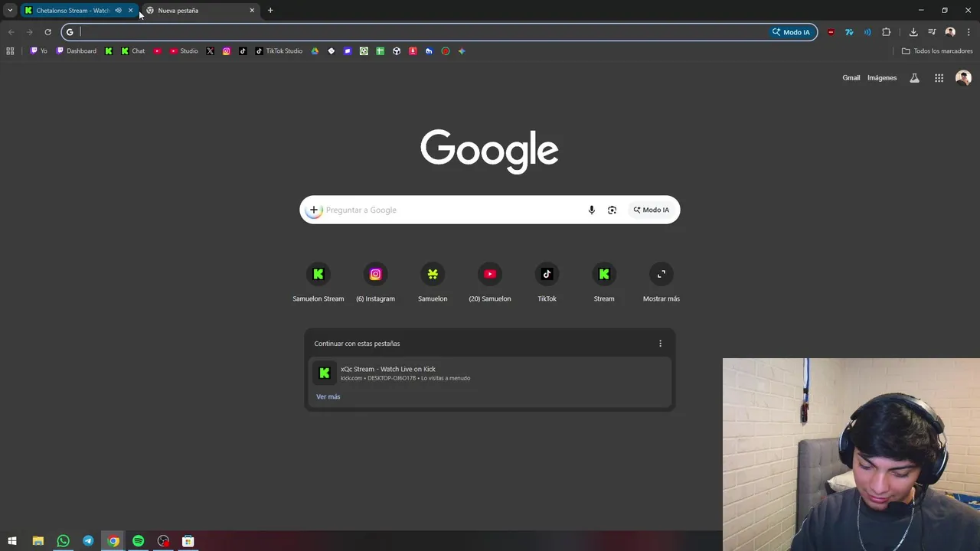Open the Samuelon shortcut with green icon

tap(433, 282)
